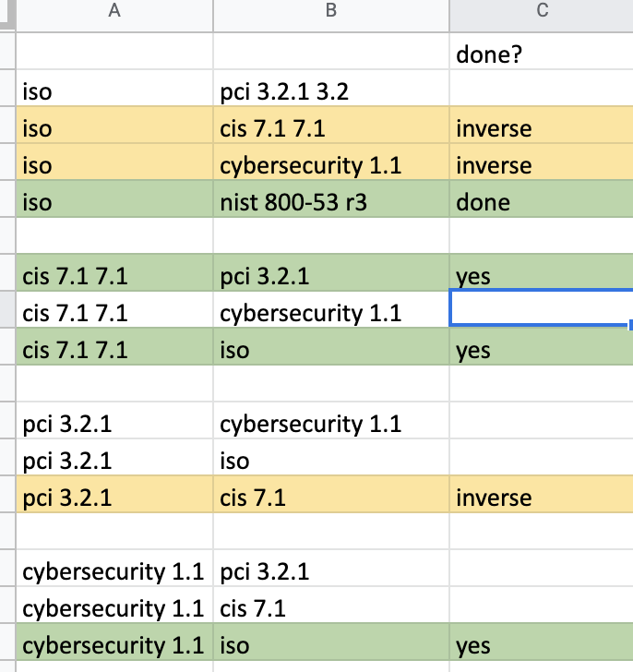Select the green 'iso' cell beside 'nist 800-53 r3'
This screenshot has height=672, width=633.
[114, 198]
